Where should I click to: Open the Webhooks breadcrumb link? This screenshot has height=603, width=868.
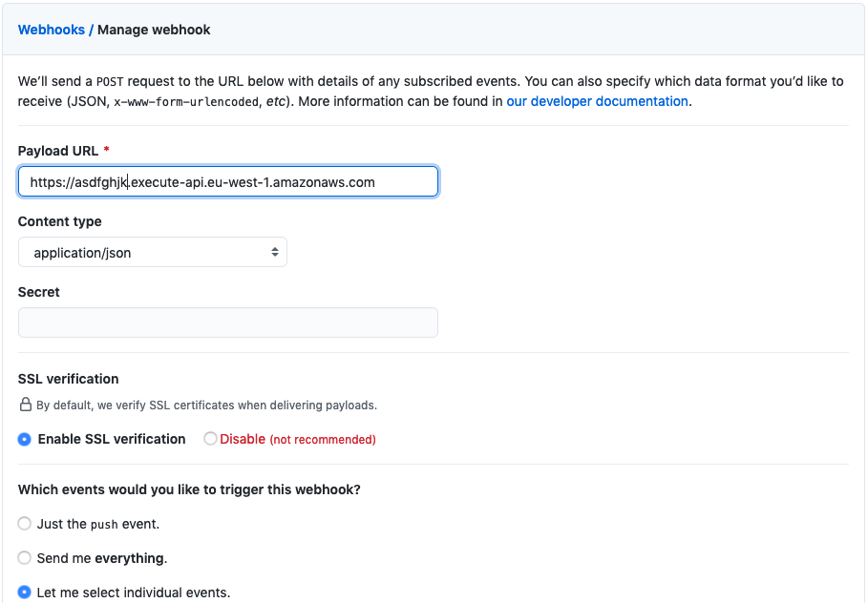(51, 30)
